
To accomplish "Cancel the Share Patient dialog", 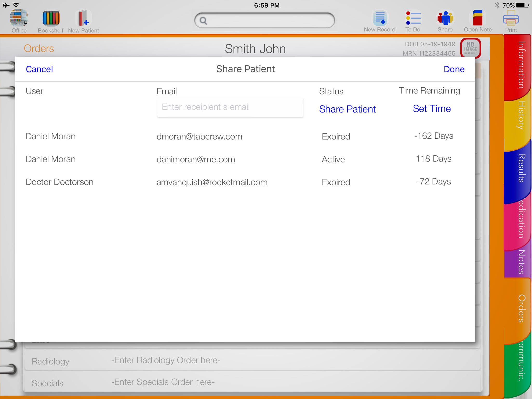I will [39, 69].
